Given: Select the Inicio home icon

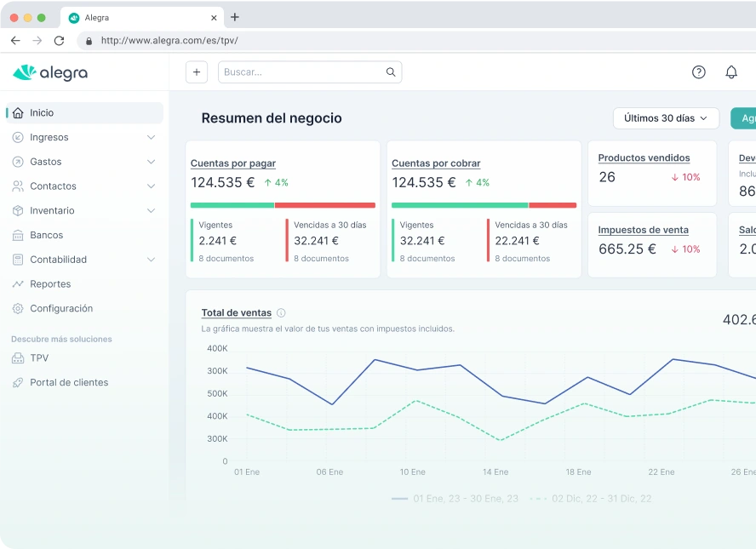Looking at the screenshot, I should [x=19, y=112].
